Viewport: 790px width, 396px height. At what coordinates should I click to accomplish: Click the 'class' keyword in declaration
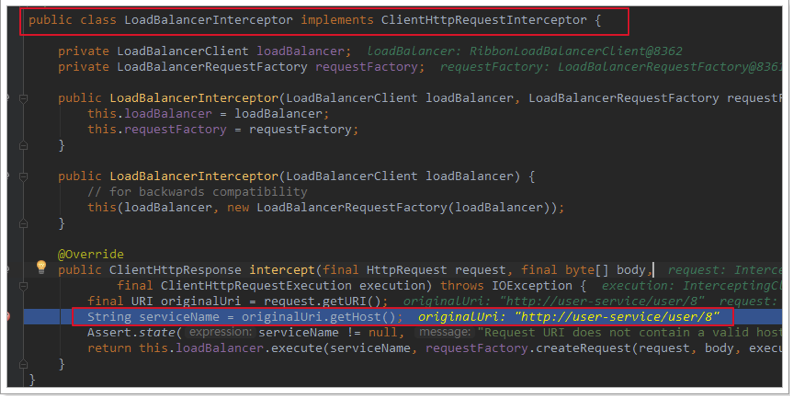click(x=98, y=20)
